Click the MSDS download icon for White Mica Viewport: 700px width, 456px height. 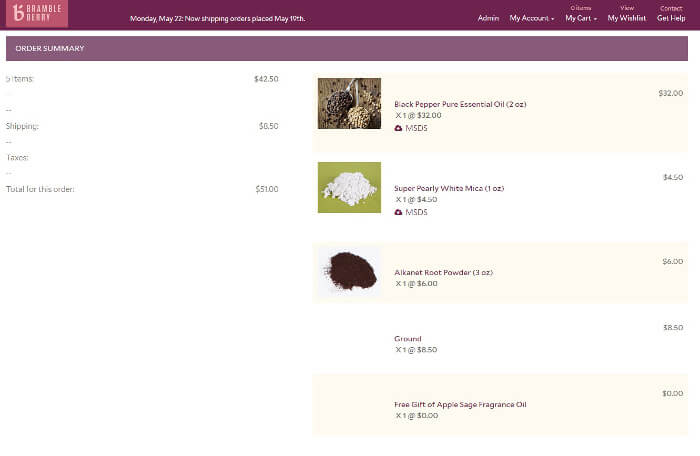[398, 212]
